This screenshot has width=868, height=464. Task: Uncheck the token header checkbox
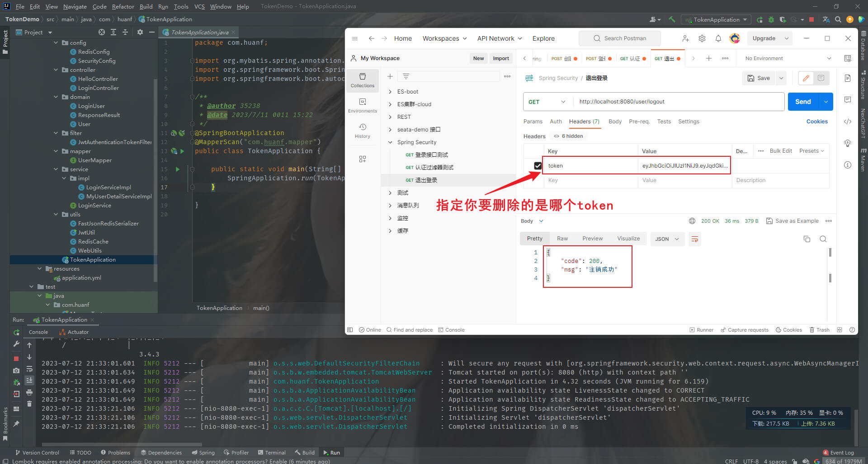click(x=538, y=166)
